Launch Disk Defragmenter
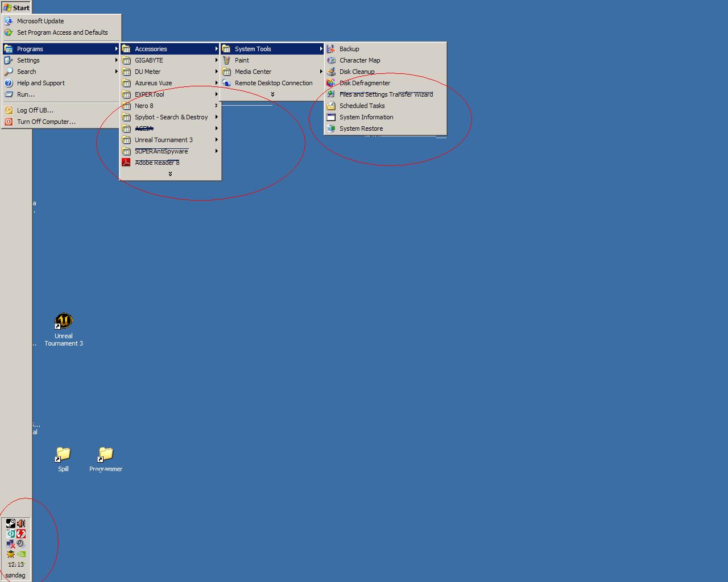The width and height of the screenshot is (728, 582). 385,83
